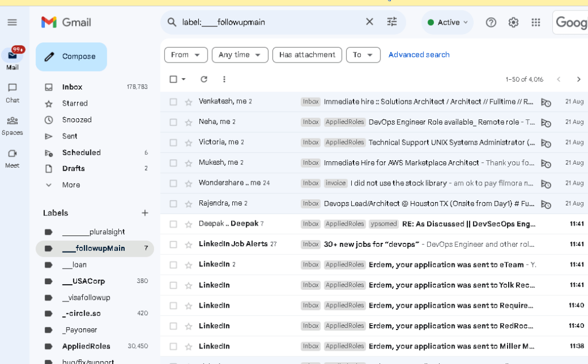This screenshot has width=588, height=364.
Task: Open the main menu hamburger icon
Action: (x=13, y=22)
